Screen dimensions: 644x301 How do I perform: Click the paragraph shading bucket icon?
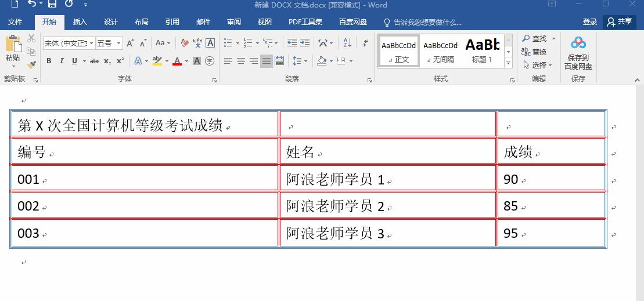(x=322, y=61)
